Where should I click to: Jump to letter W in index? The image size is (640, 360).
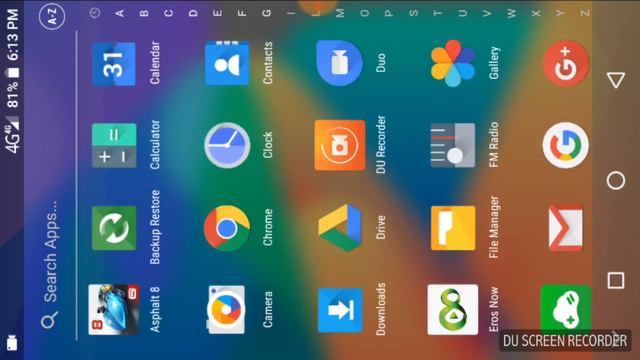tap(511, 13)
